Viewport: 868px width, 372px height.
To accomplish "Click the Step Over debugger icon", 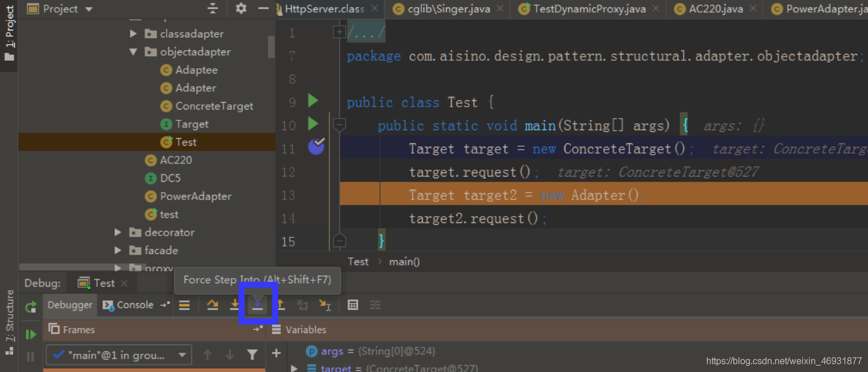I will 213,306.
